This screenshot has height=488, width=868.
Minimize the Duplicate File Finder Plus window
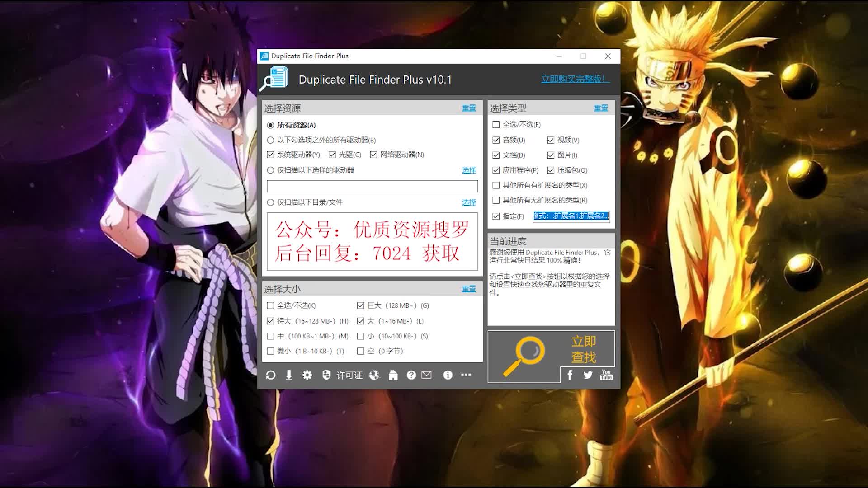(559, 56)
